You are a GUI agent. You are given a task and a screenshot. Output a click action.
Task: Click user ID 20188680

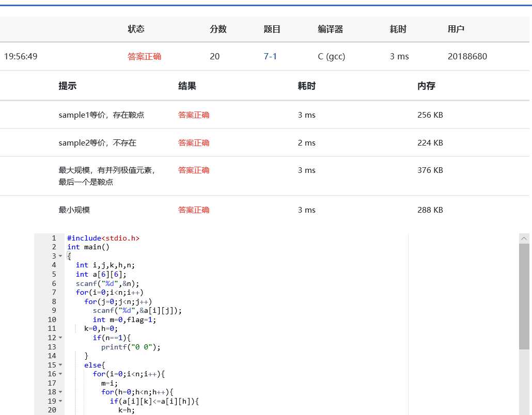[x=467, y=56]
